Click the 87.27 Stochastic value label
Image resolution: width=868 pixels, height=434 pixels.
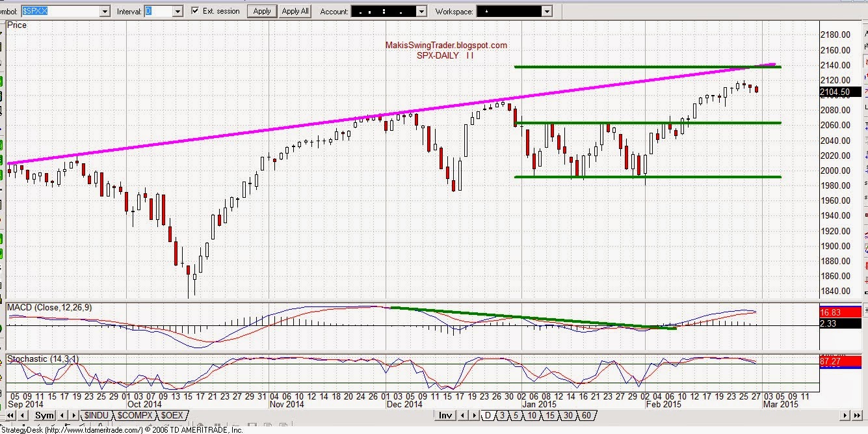840,360
